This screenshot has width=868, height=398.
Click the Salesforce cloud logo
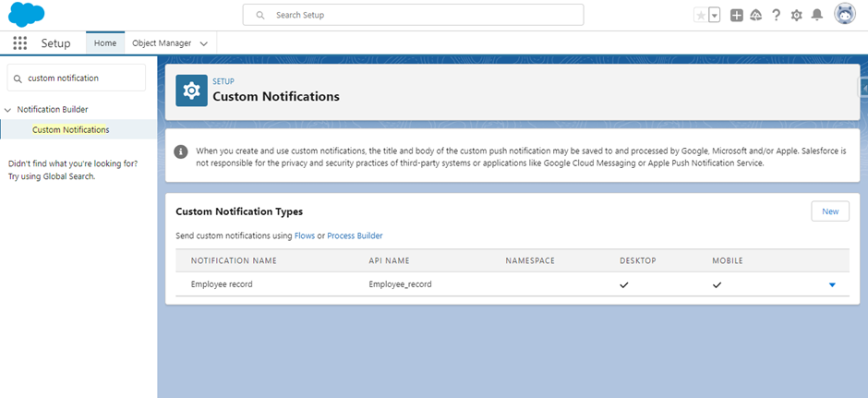(x=26, y=15)
